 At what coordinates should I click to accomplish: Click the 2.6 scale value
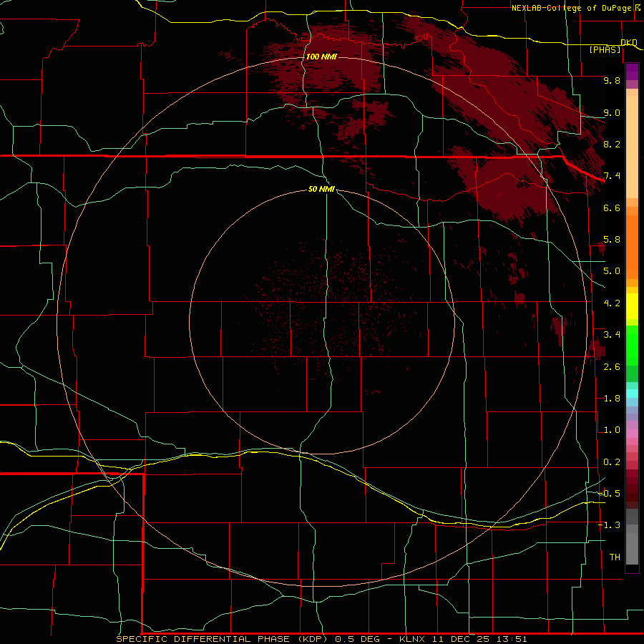coord(612,367)
